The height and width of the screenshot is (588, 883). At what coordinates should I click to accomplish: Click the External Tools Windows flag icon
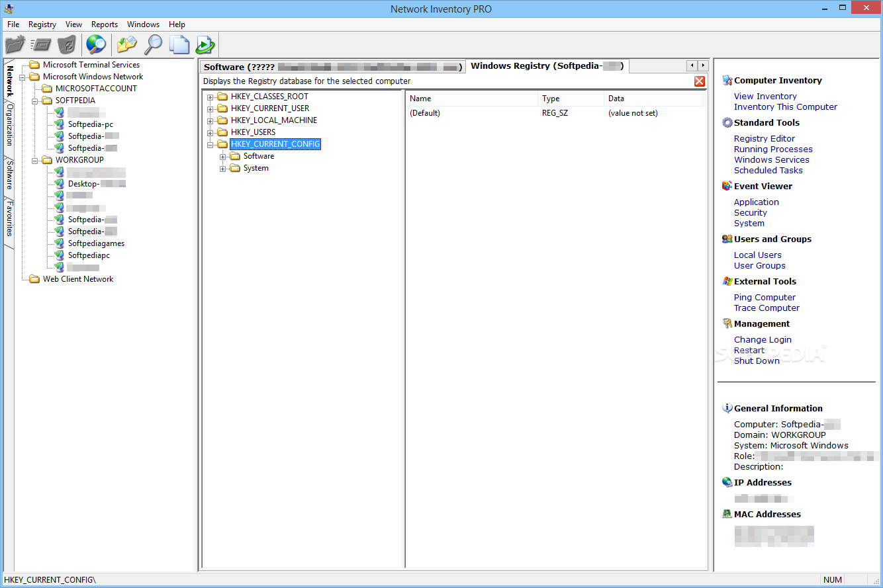(727, 281)
